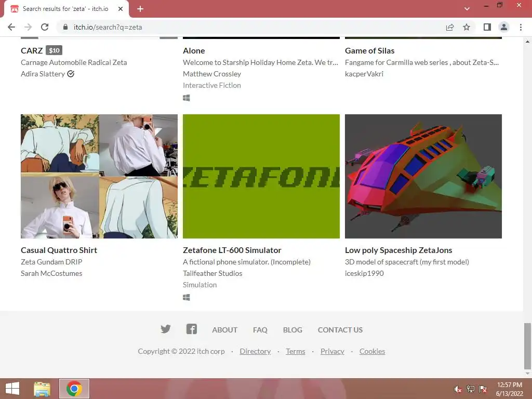Click the page vertical scrollbar thumb
This screenshot has height=399, width=532.
(527, 346)
